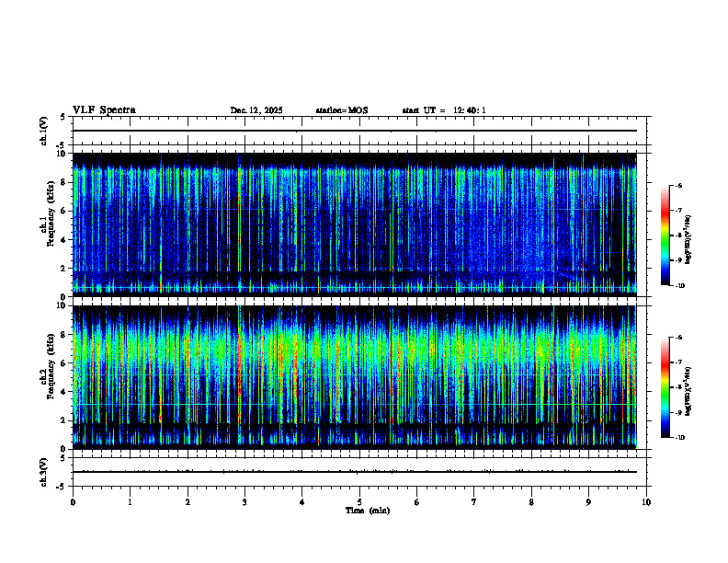
Task: Click the "-6" label on ch.1 color bar
Action: coord(678,186)
